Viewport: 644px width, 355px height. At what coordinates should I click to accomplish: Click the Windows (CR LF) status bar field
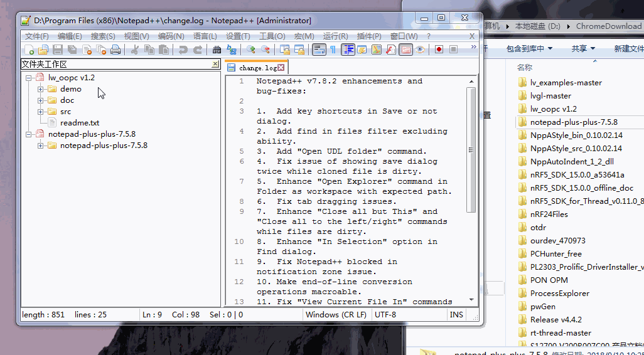[336, 315]
